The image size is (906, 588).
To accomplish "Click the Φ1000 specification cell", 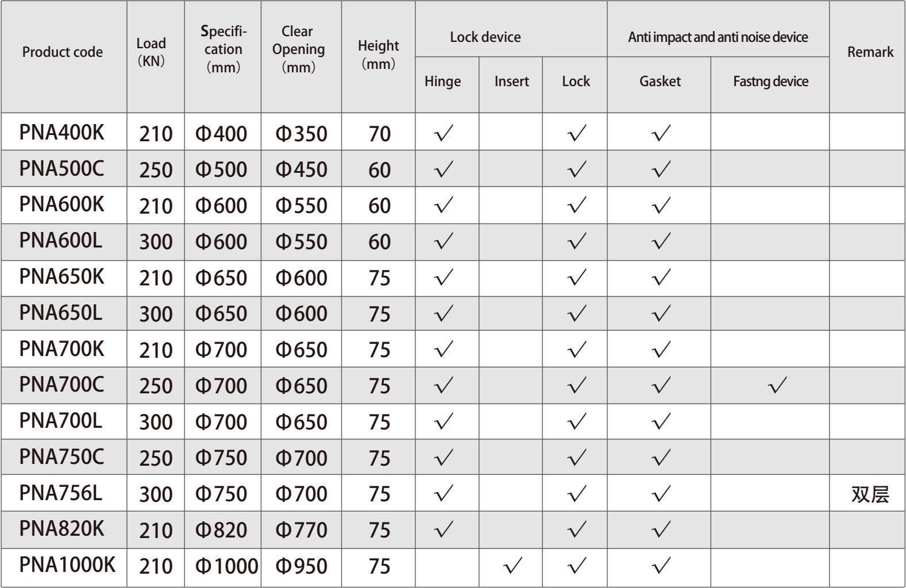I will (x=227, y=566).
